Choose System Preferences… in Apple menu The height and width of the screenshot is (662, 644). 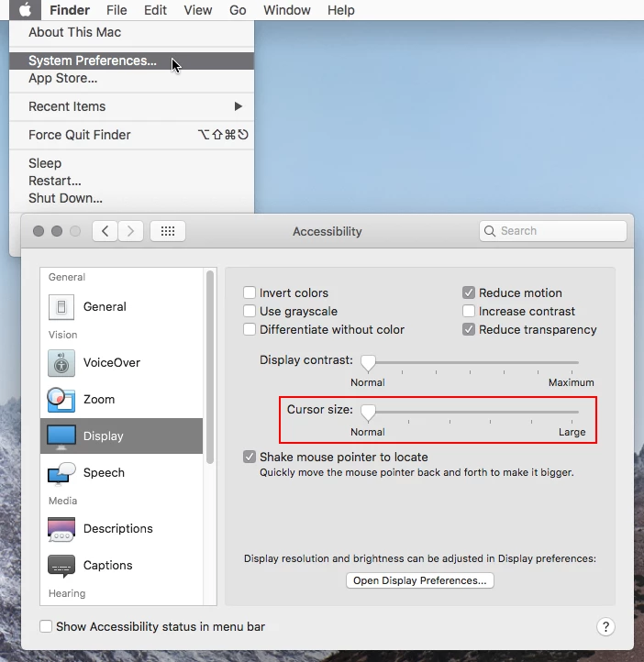[x=131, y=61]
